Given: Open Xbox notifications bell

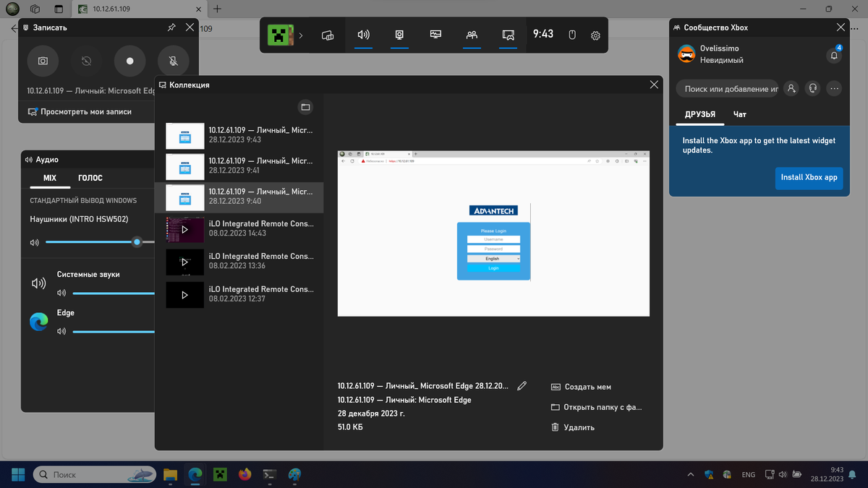Looking at the screenshot, I should click(x=834, y=55).
